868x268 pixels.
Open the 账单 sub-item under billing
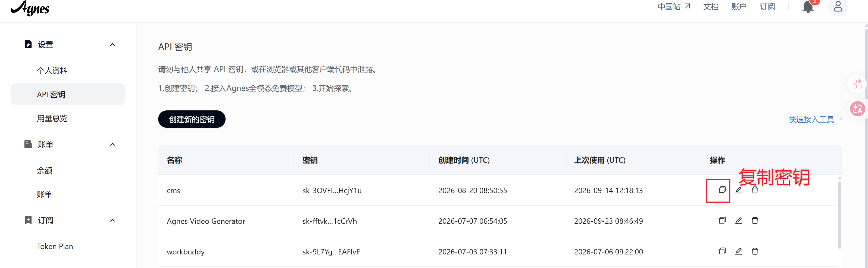click(x=45, y=194)
